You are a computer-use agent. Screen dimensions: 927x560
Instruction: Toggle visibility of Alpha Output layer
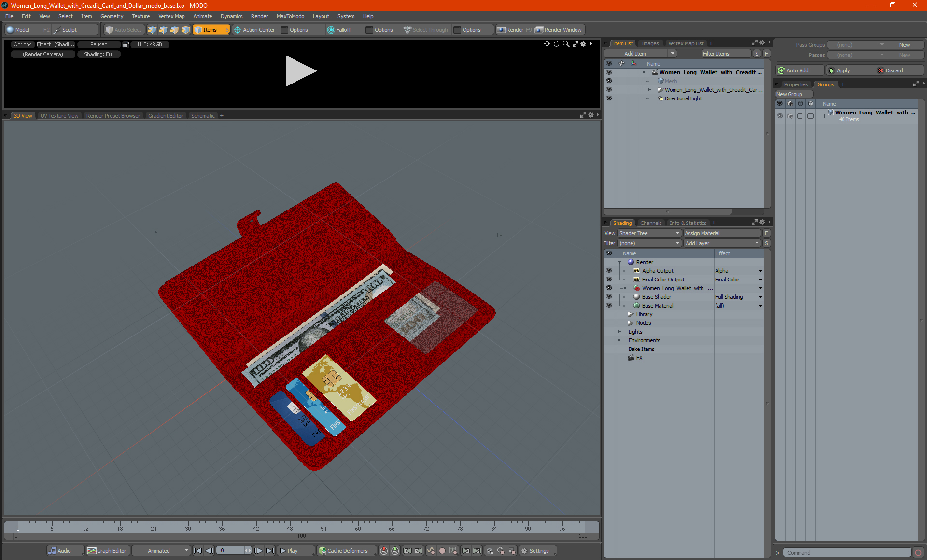[x=609, y=271]
